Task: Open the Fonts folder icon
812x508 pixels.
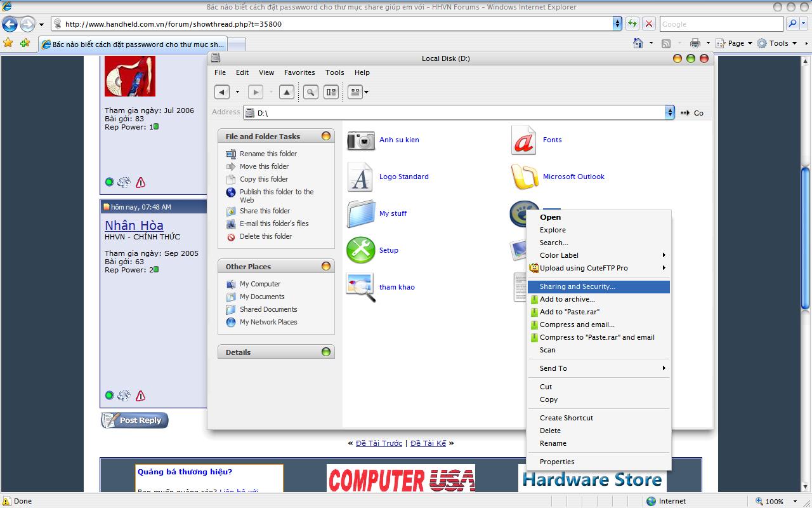Action: click(523, 140)
